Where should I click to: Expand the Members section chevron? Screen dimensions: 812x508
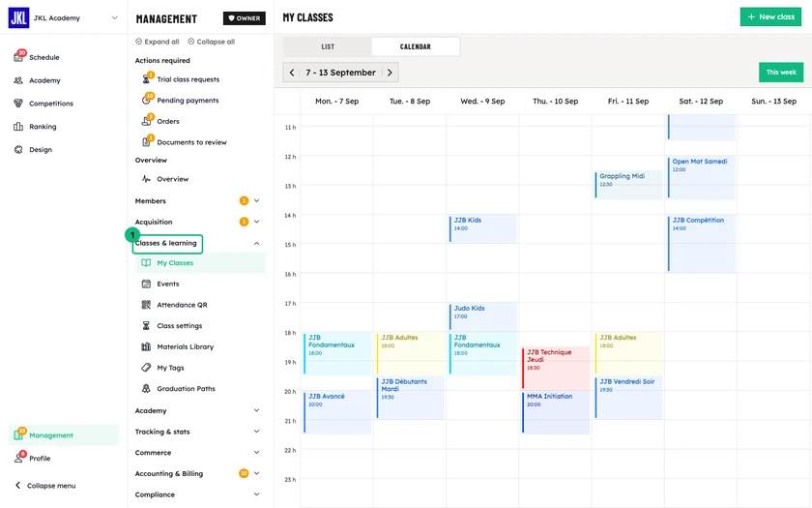256,200
